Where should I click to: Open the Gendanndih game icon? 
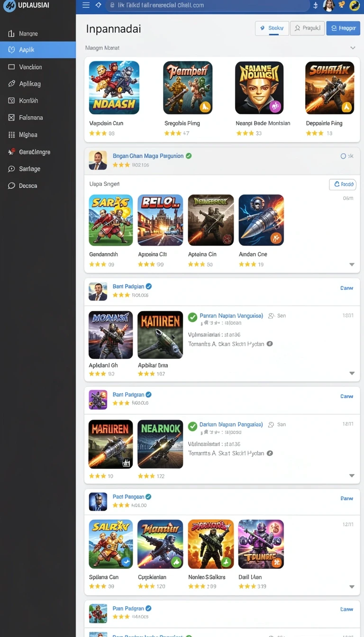pos(111,220)
